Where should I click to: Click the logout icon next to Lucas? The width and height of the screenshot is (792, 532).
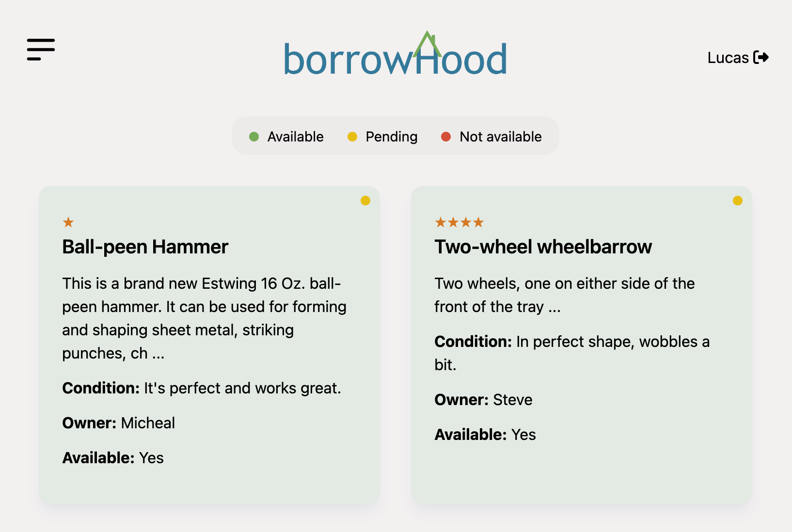762,57
